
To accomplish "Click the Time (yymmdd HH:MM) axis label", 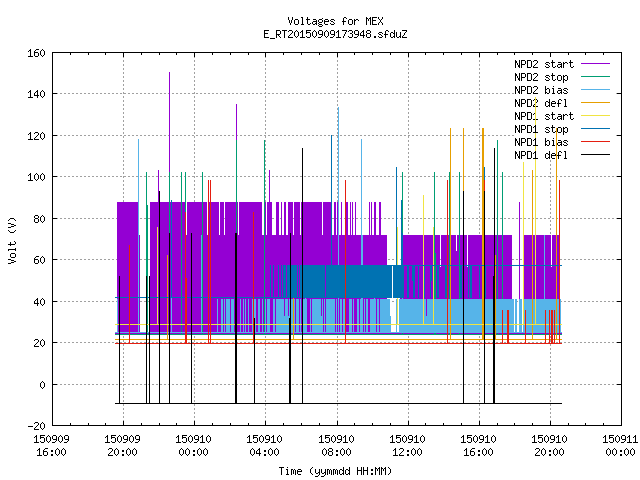I will [x=335, y=471].
